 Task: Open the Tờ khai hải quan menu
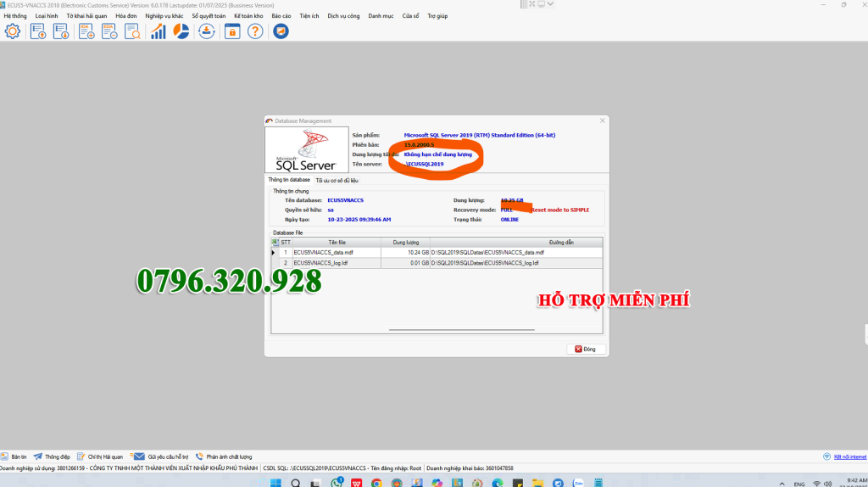[87, 16]
